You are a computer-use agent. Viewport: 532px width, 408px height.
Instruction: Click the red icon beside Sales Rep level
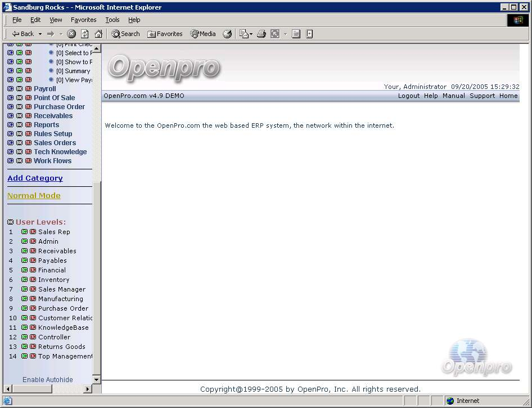33,232
